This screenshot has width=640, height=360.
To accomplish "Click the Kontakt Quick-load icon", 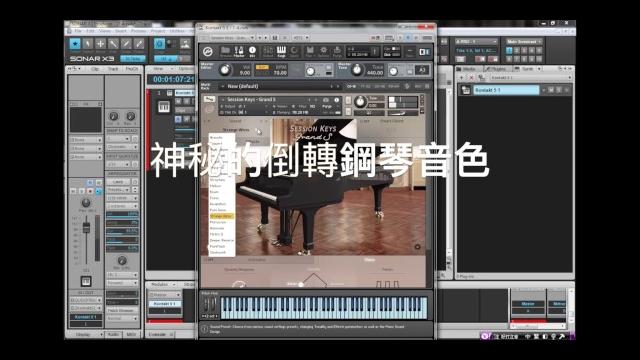I will pyautogui.click(x=294, y=51).
